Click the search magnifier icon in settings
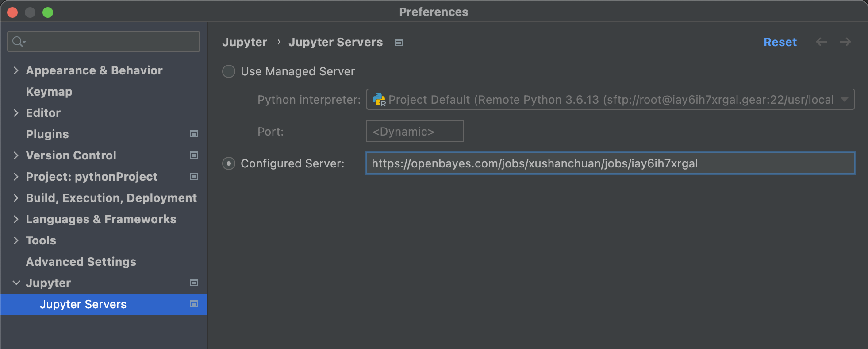Viewport: 868px width, 349px height. point(19,42)
